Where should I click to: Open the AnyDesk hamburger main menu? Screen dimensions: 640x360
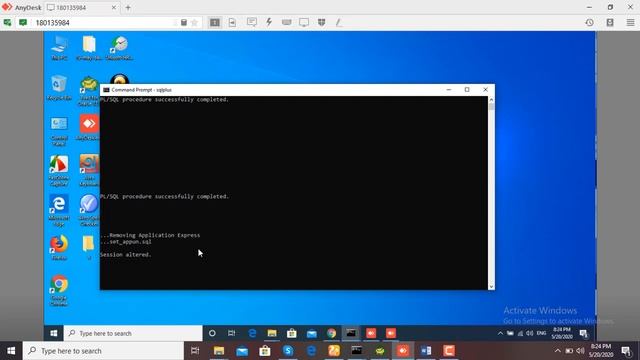click(630, 23)
